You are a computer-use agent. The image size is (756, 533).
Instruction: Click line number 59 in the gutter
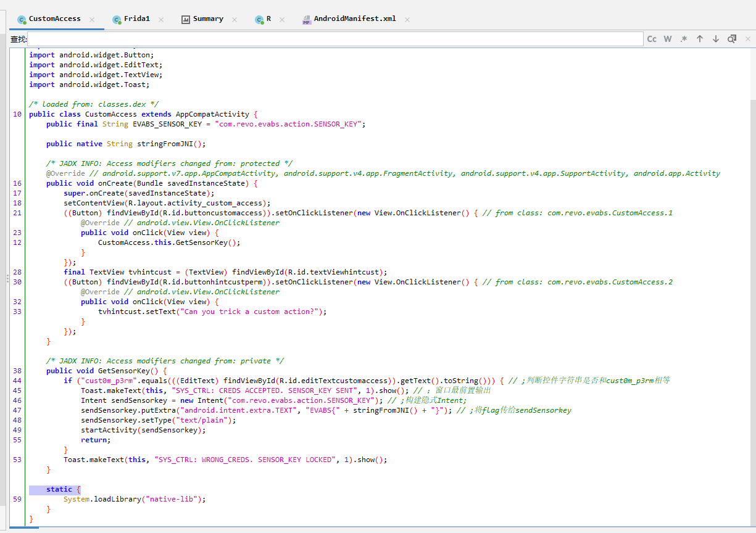[17, 499]
